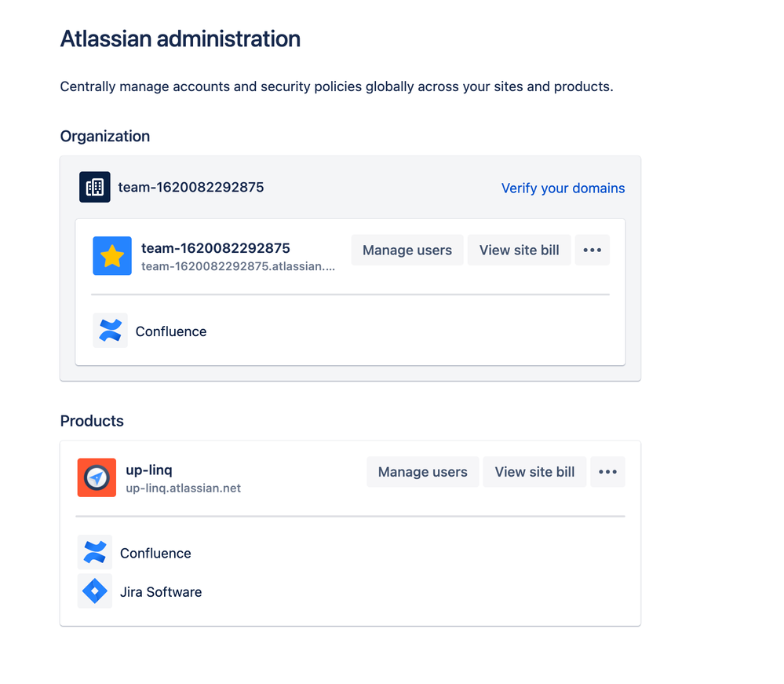Click the organization building icon
This screenshot has width=784, height=684.
pyautogui.click(x=94, y=187)
